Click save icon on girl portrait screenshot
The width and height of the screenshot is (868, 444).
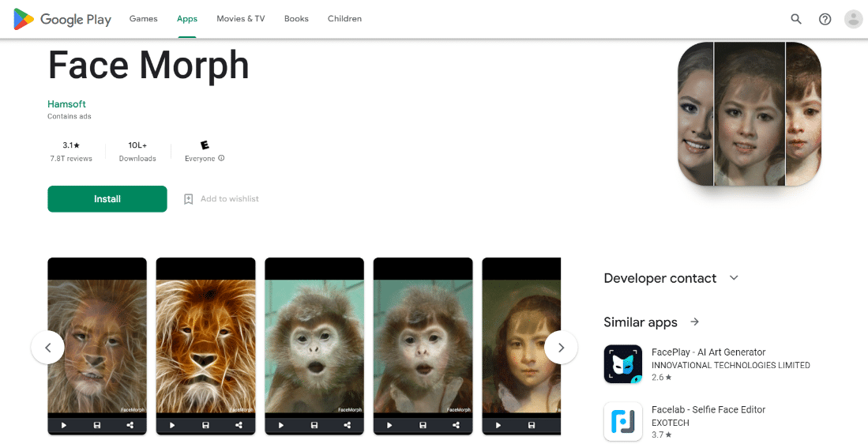point(532,425)
